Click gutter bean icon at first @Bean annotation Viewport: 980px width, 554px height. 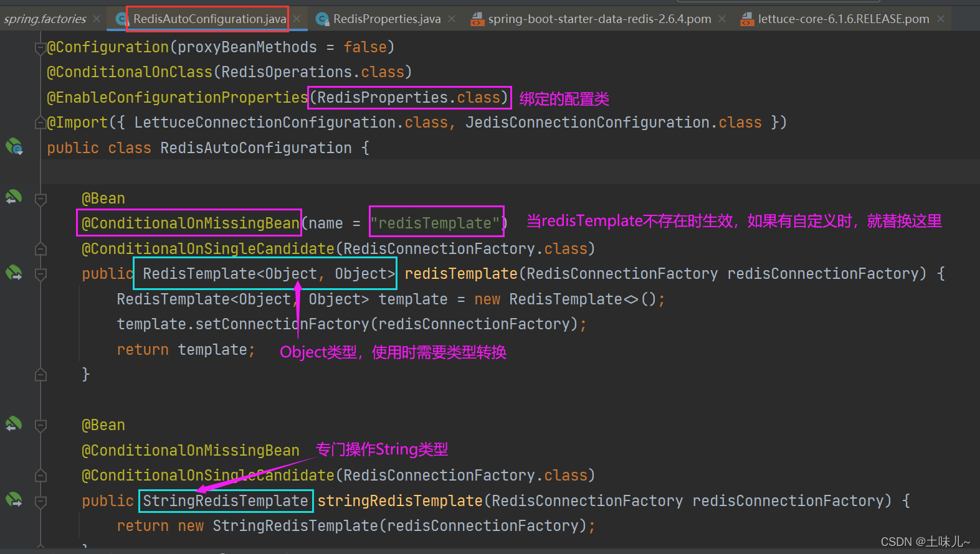14,198
